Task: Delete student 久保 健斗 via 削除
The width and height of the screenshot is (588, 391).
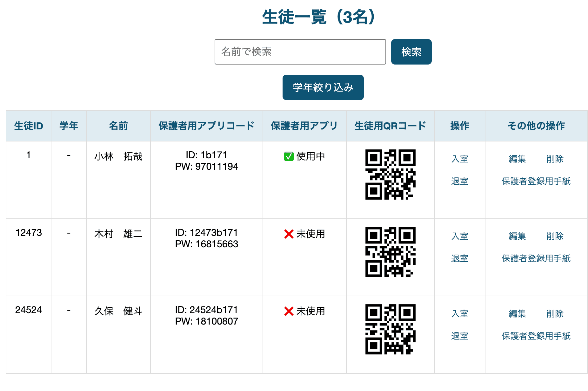Action: click(555, 314)
